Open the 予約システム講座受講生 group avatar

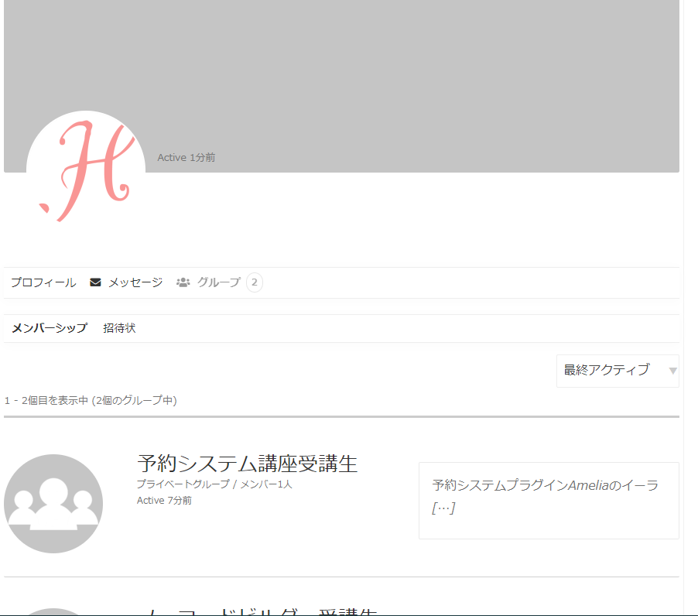click(53, 504)
